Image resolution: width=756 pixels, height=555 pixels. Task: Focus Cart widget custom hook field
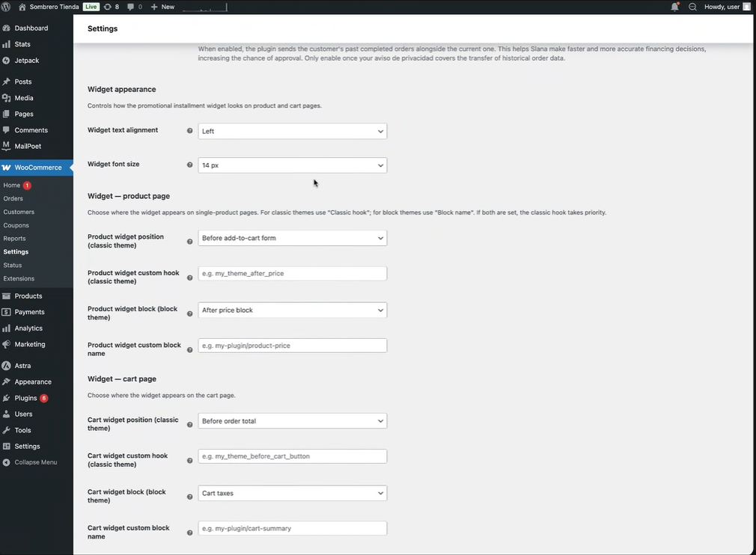point(292,456)
